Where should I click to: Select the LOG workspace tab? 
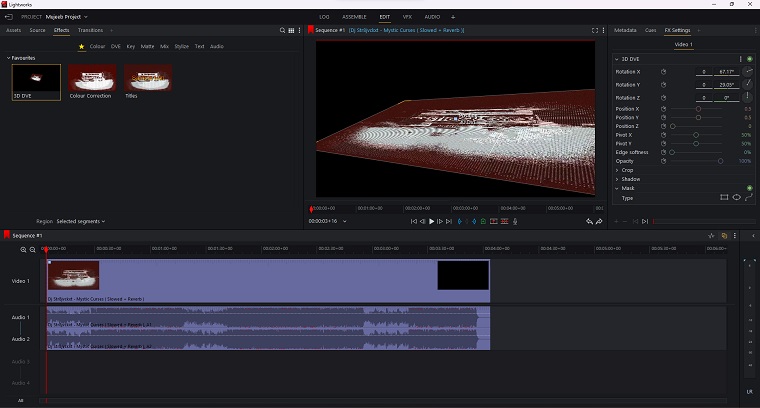(x=324, y=17)
